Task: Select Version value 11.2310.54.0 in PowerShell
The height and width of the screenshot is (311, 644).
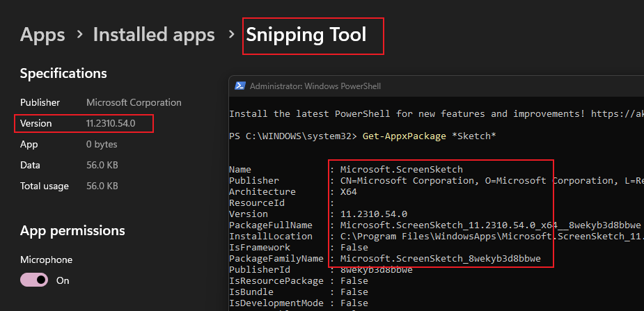Action: 374,214
